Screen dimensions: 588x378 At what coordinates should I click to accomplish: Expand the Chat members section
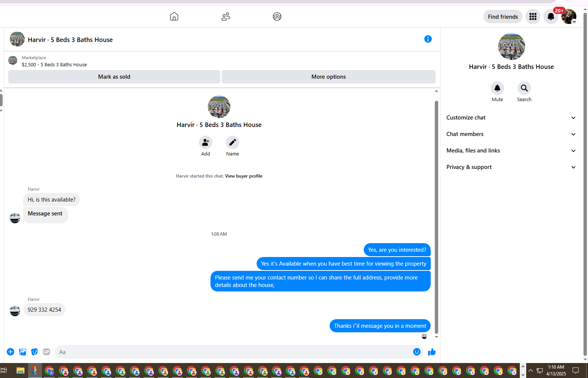click(511, 134)
